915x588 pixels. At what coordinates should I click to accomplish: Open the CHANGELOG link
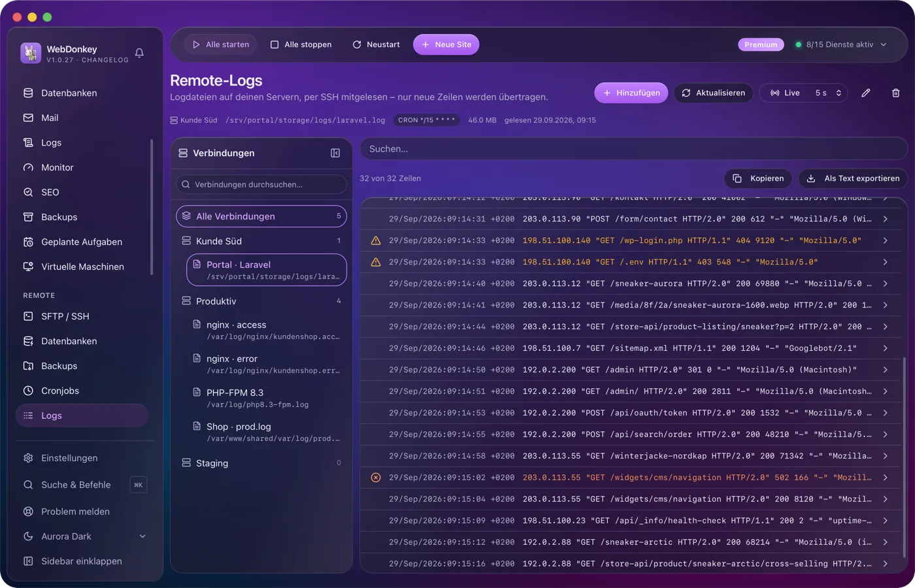105,60
